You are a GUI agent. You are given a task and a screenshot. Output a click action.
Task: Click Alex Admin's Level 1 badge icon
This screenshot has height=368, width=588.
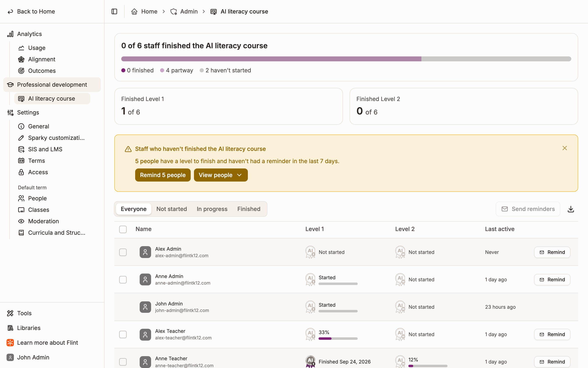[x=310, y=252]
